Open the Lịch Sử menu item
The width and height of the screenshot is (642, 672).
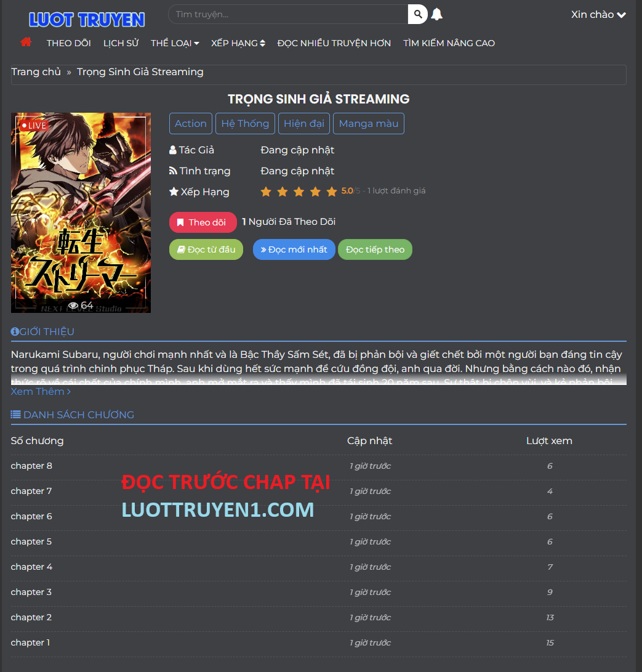[x=121, y=43]
